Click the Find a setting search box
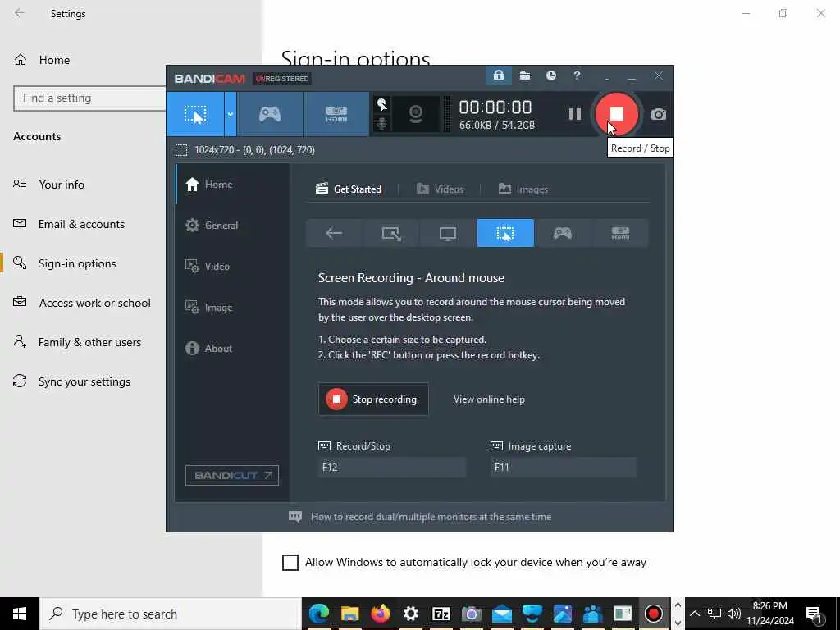The image size is (840, 630). tap(89, 98)
